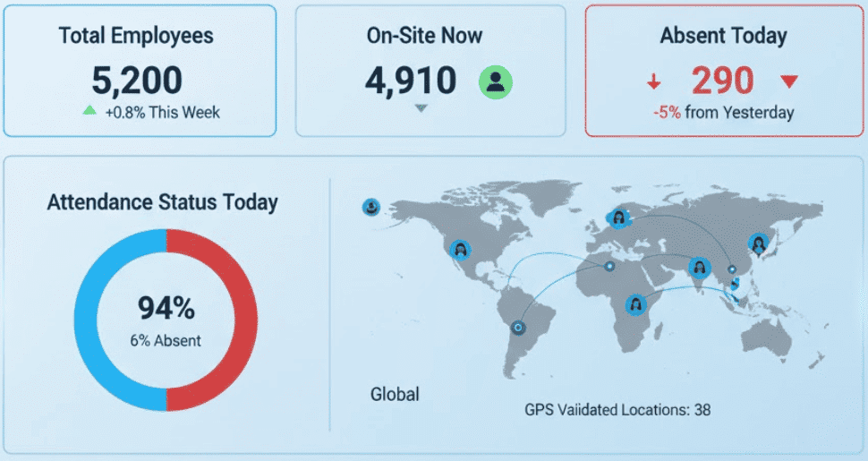The height and width of the screenshot is (461, 868).
Task: Click the 6% Absent label
Action: [166, 340]
